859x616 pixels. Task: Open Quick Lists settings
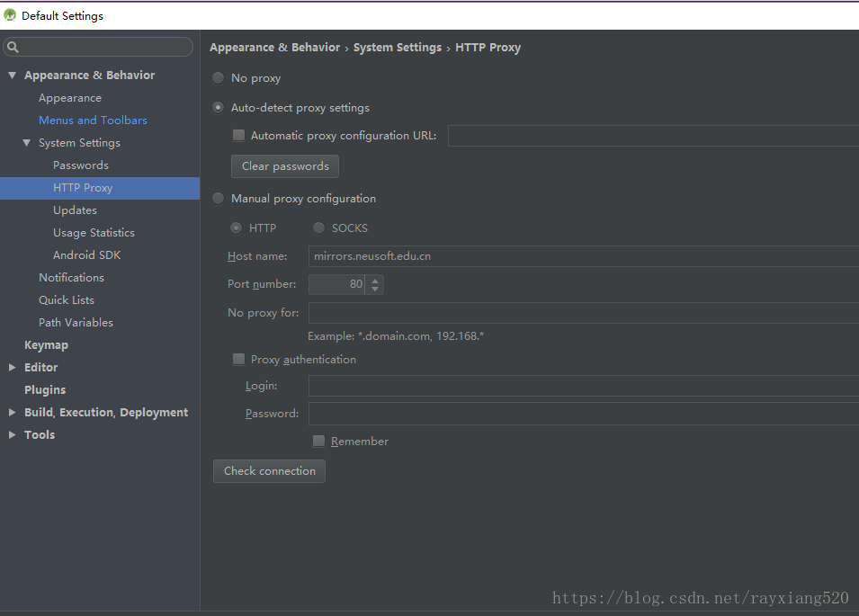(x=67, y=300)
